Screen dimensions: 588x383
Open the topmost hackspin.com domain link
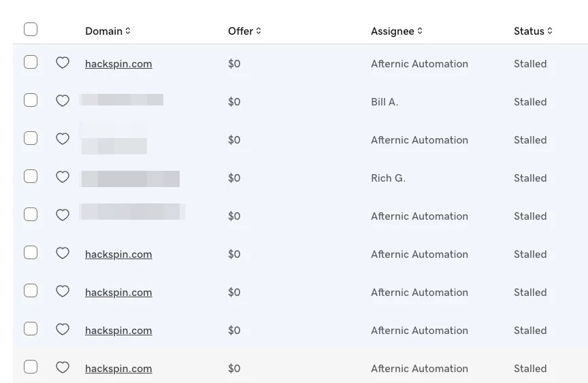click(x=118, y=64)
